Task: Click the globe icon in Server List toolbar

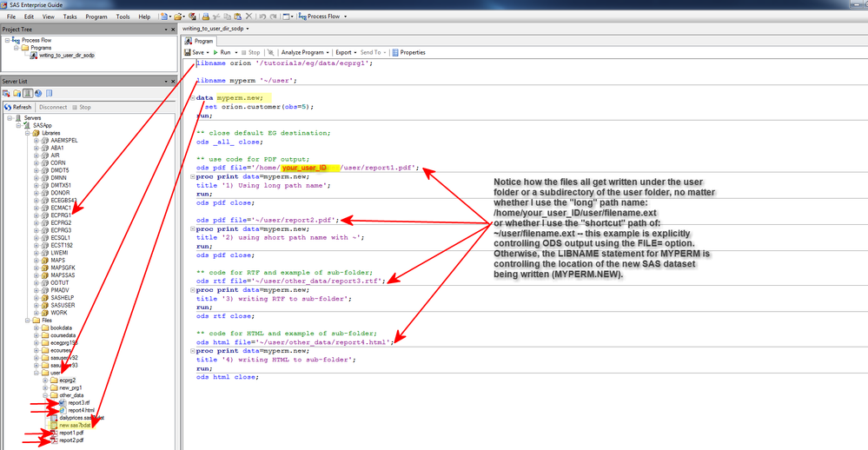Action: tap(38, 94)
